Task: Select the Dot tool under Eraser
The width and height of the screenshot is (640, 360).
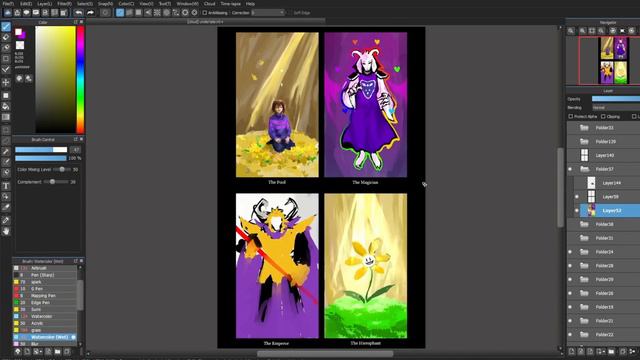Action: point(6,48)
